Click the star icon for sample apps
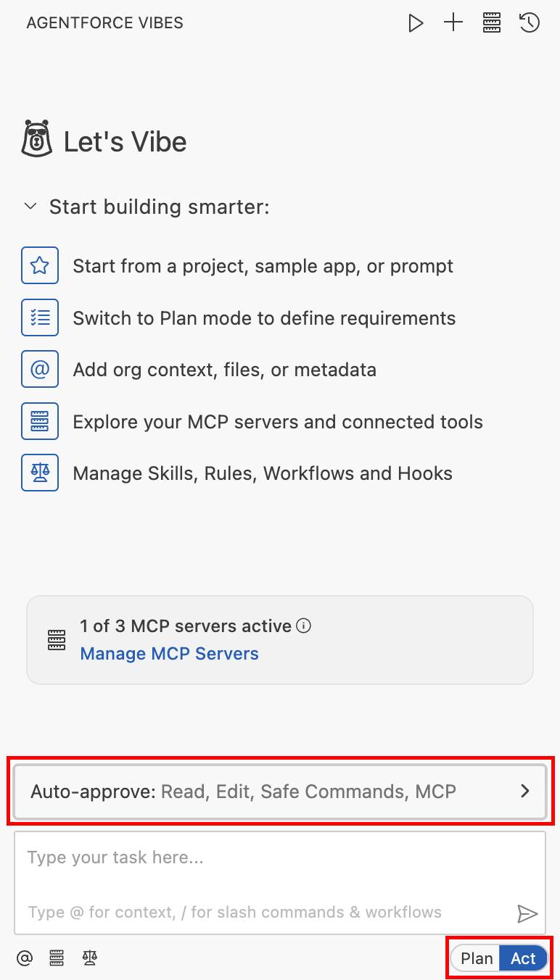560x980 pixels. [40, 266]
